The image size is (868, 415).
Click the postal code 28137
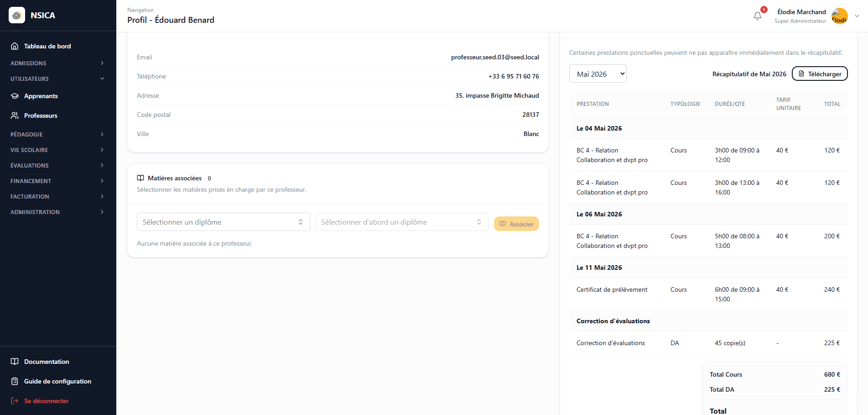tap(530, 115)
